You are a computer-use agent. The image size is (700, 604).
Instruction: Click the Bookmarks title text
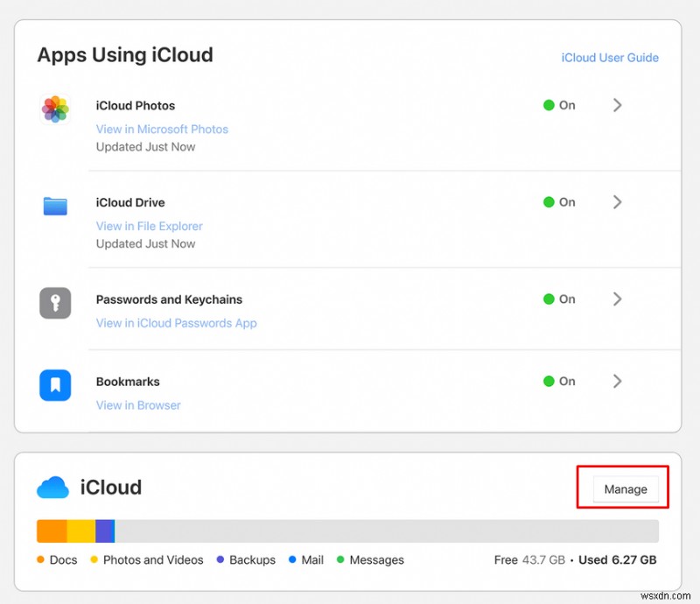128,382
